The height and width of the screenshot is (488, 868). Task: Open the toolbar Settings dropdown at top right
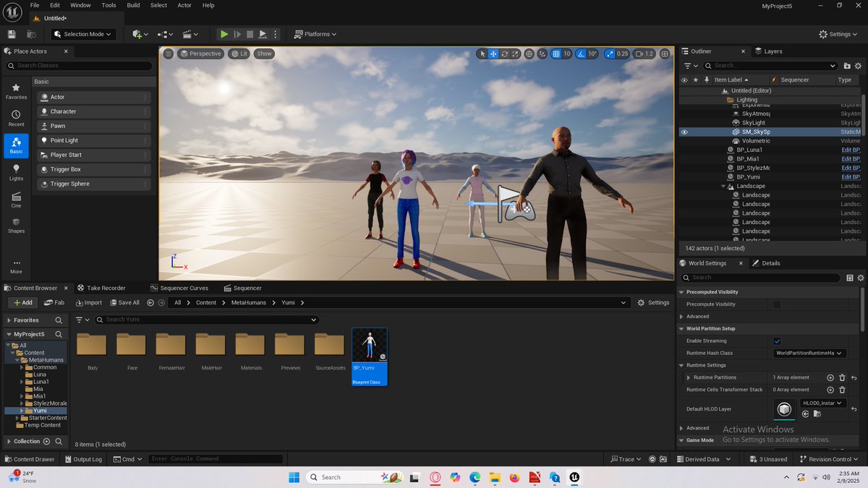click(839, 34)
